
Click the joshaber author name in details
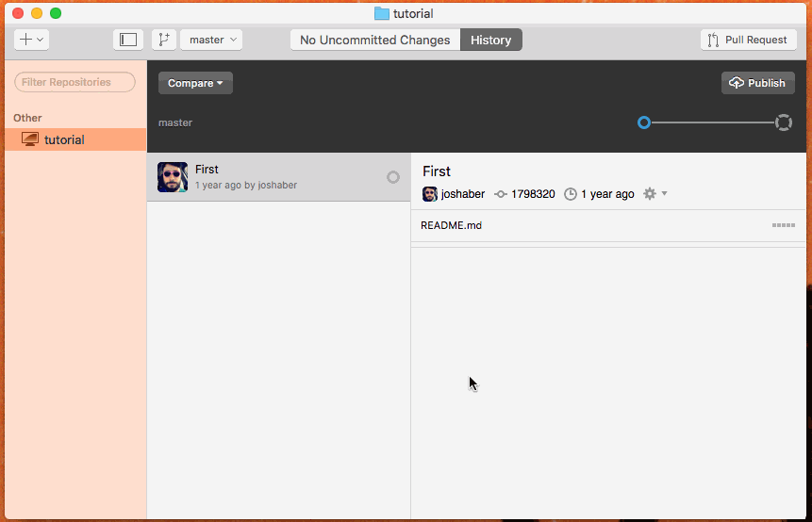coord(463,194)
